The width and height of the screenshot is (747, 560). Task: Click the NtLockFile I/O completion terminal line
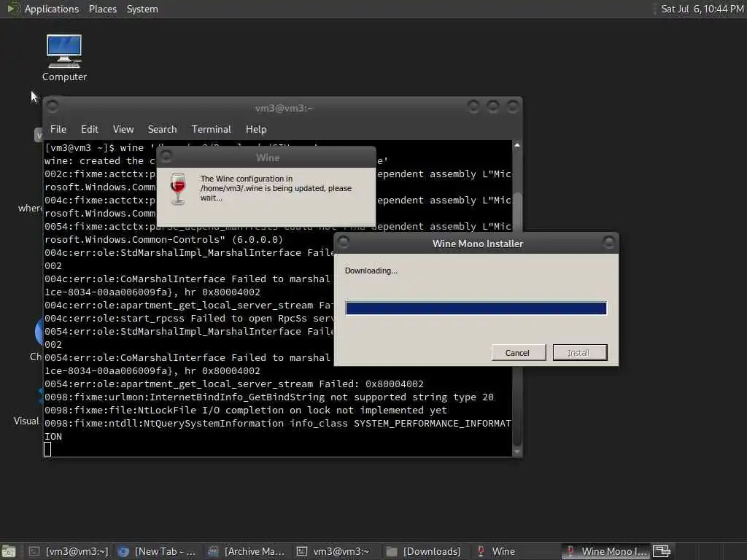(x=246, y=410)
